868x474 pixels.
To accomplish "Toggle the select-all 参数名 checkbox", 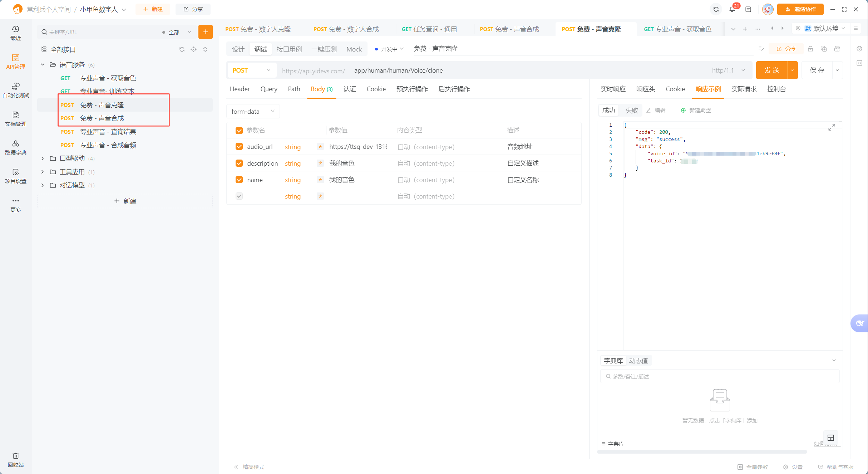I will click(239, 131).
